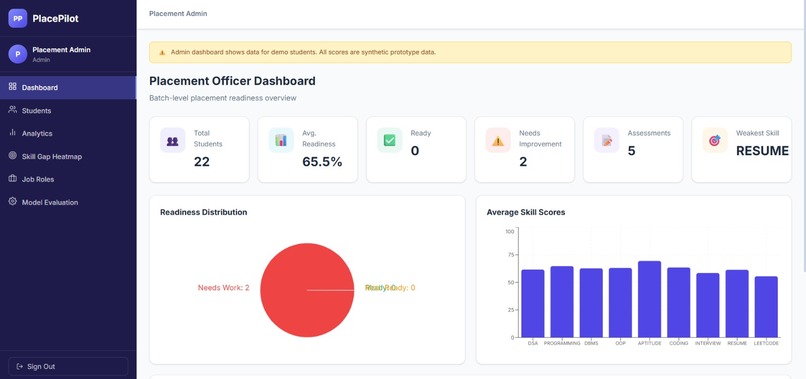Click the Dashboard grid icon in sidebar
This screenshot has width=806, height=379.
[13, 87]
